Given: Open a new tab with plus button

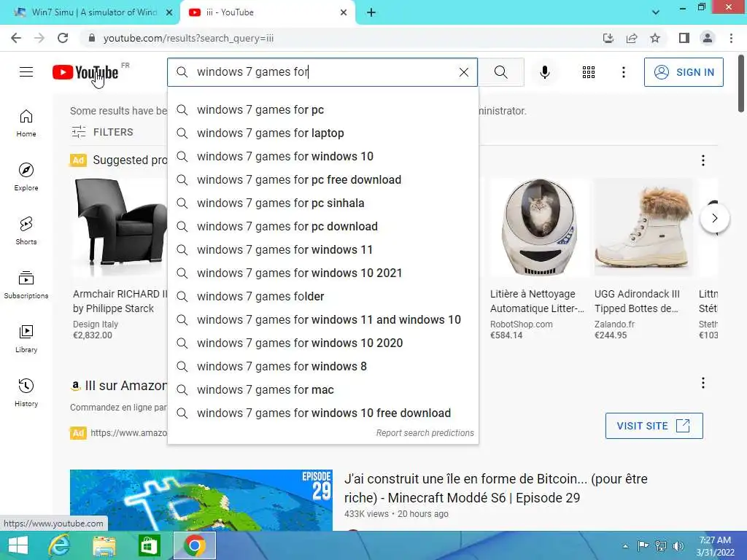Looking at the screenshot, I should click(371, 12).
